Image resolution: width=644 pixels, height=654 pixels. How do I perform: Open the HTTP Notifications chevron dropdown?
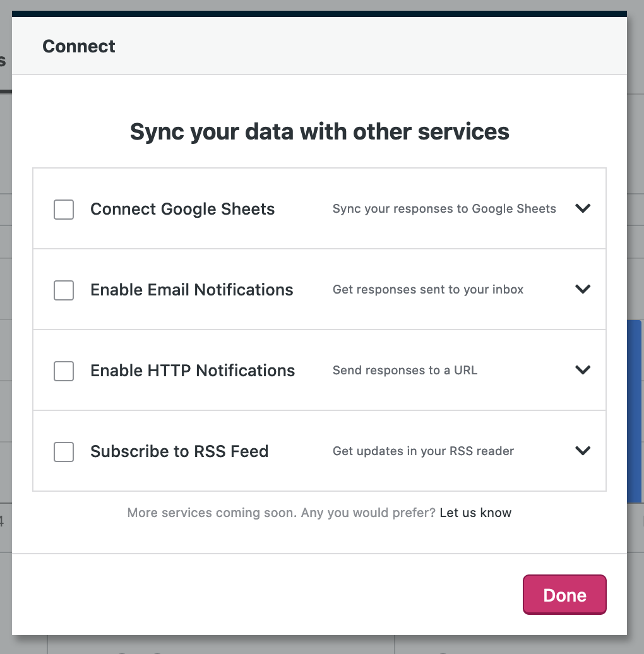[583, 370]
